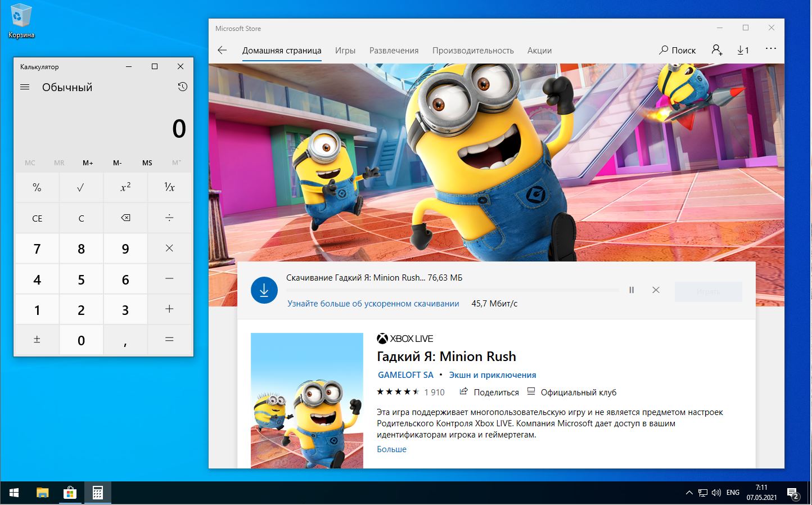Switch to the Акции tab
The image size is (812, 505).
(539, 50)
